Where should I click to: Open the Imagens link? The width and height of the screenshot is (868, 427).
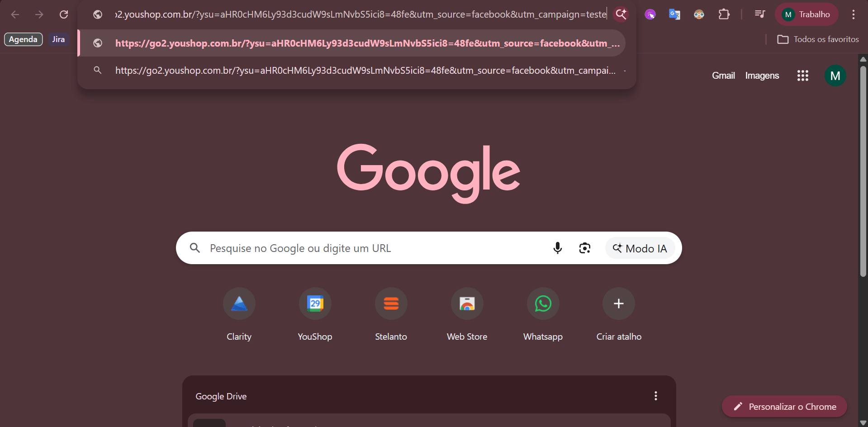(762, 76)
